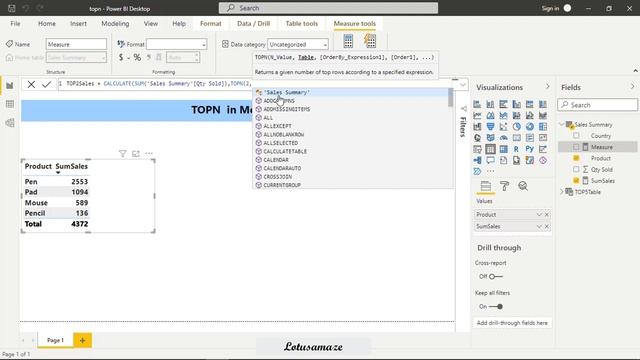Expand the formula bar chevron
Image resolution: width=640 pixels, height=360 pixels.
click(x=463, y=85)
